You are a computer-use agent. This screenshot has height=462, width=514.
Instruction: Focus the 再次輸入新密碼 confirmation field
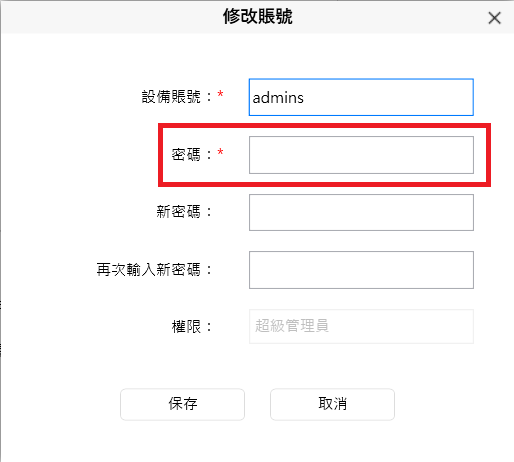(x=361, y=270)
